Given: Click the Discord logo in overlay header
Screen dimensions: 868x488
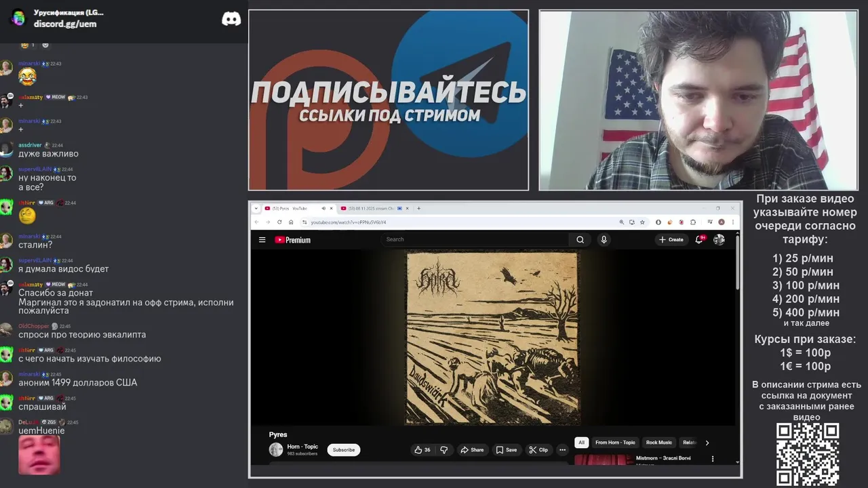Looking at the screenshot, I should click(231, 19).
